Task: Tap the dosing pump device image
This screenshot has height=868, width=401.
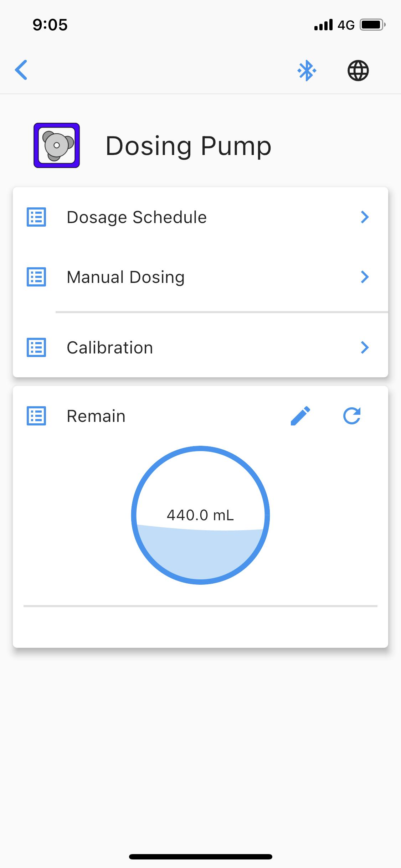Action: (57, 145)
